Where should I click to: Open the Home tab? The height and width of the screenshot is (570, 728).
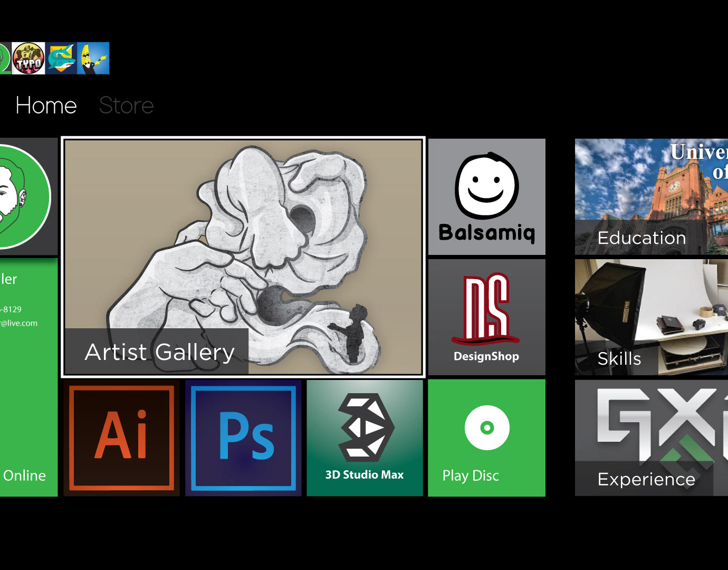click(x=46, y=106)
